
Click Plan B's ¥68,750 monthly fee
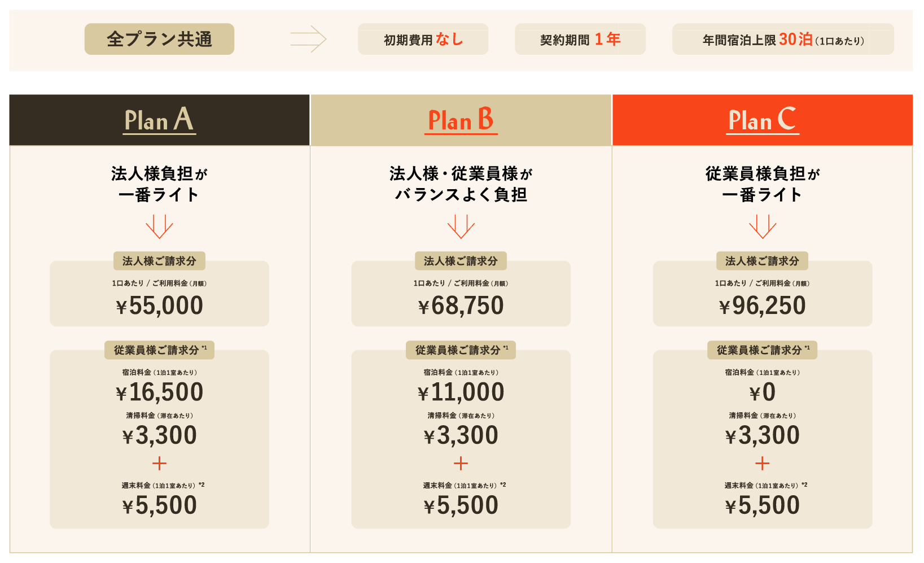click(x=461, y=306)
